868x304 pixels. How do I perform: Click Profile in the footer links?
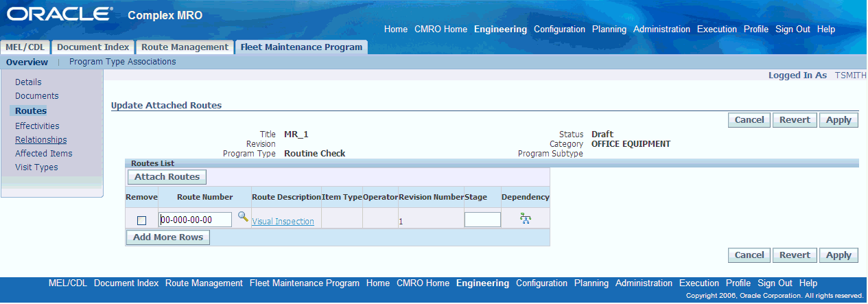click(738, 283)
